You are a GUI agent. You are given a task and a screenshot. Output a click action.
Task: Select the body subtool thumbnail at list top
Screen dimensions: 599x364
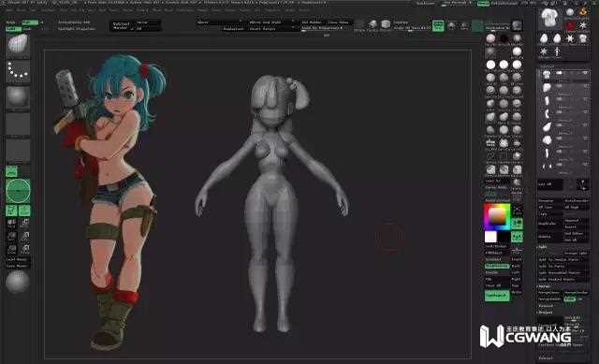tap(547, 74)
